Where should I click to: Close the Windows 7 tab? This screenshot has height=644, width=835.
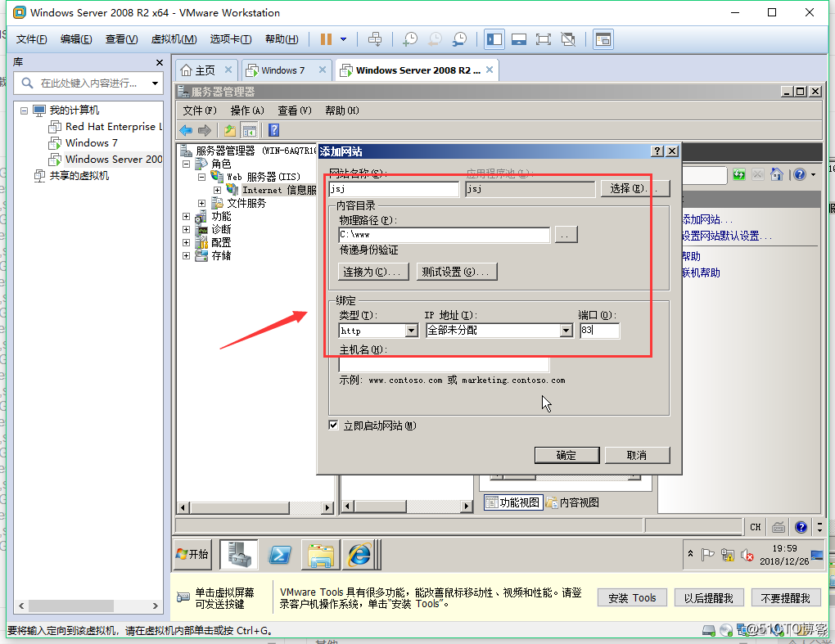(x=323, y=70)
